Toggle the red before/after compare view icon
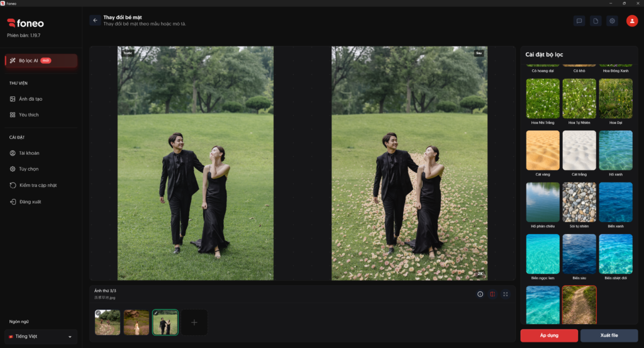 tap(492, 294)
